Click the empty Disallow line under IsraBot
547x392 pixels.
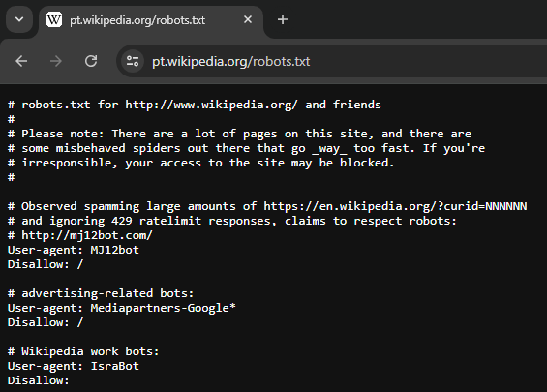click(39, 380)
